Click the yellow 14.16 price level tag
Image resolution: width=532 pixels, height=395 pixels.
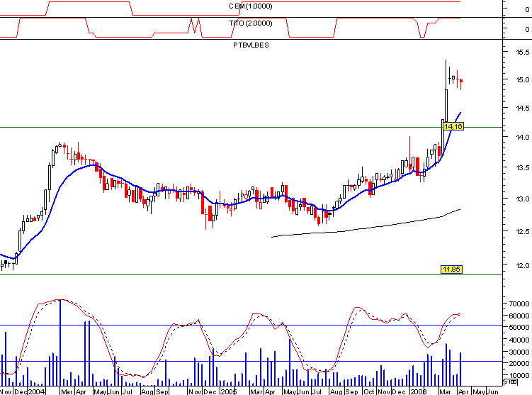coord(453,127)
